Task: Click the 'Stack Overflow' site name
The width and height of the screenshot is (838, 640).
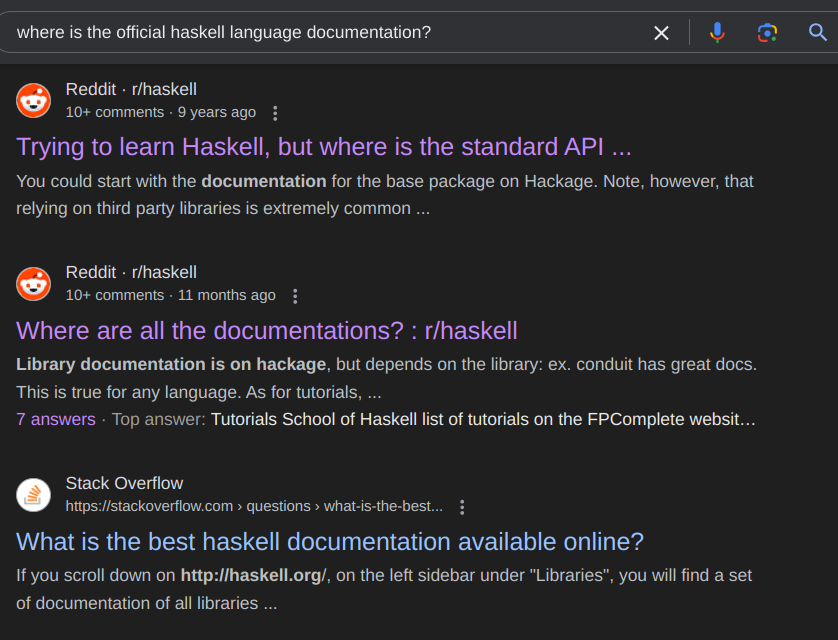Action: 124,483
